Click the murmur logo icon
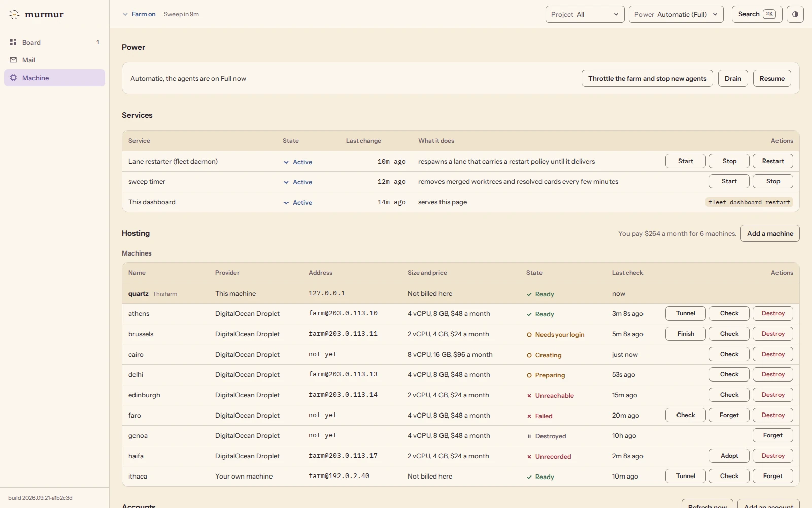812x508 pixels. click(14, 14)
